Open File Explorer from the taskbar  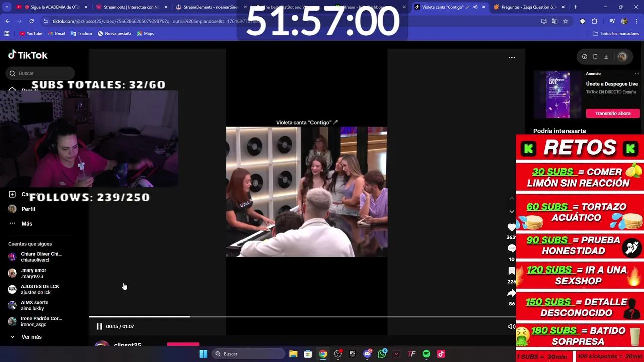[293, 354]
